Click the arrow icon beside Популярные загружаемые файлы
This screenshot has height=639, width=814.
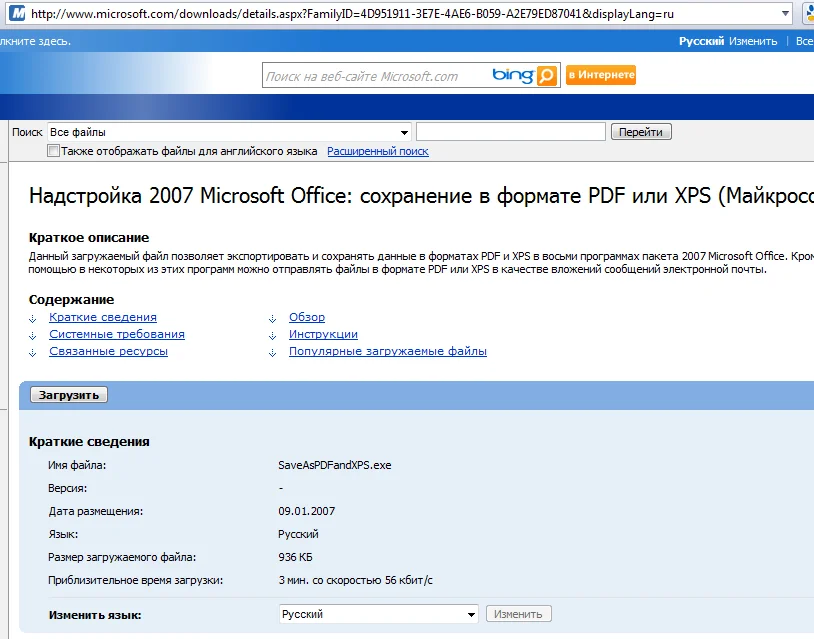pyautogui.click(x=273, y=353)
